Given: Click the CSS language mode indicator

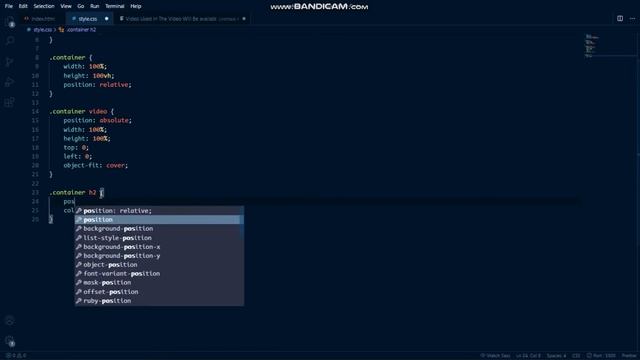Looking at the screenshot, I should pyautogui.click(x=576, y=356).
